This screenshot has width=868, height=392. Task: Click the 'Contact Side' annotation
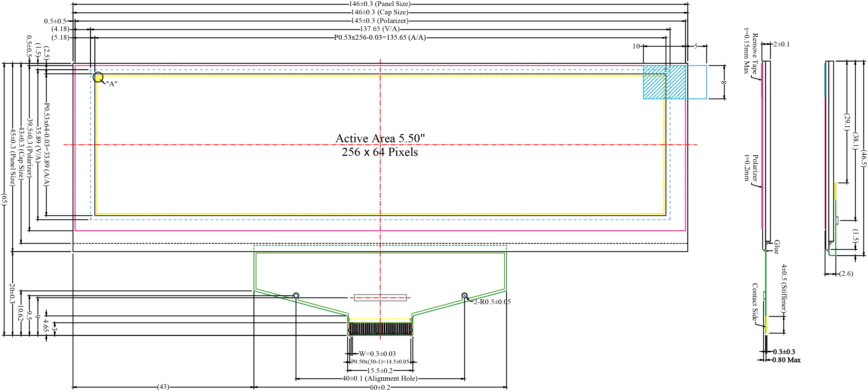[755, 302]
